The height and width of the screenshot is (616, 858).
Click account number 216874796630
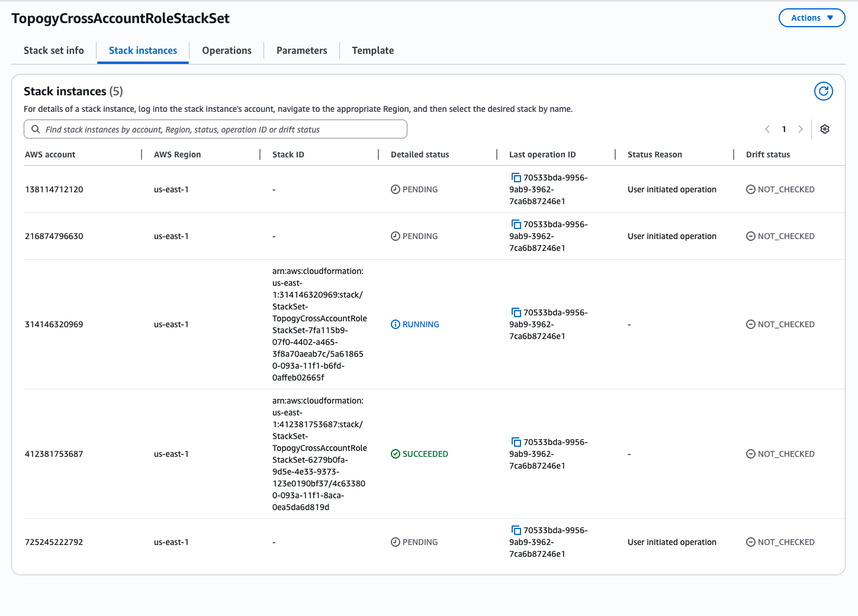54,236
